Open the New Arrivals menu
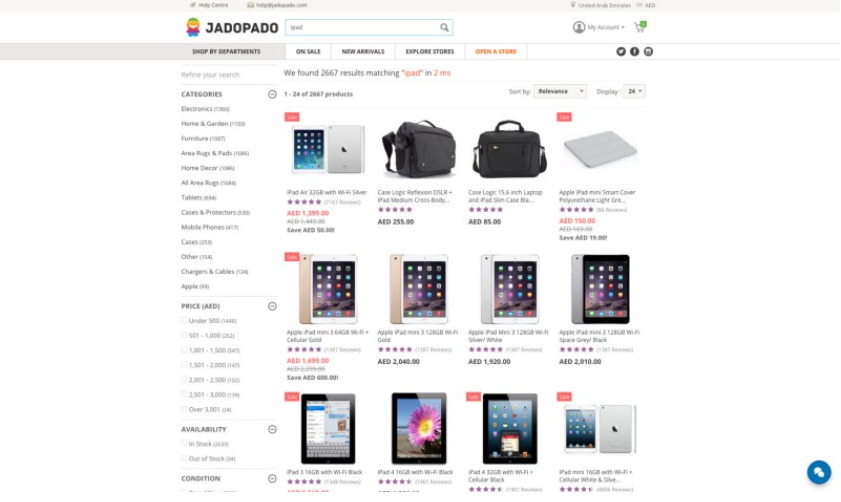841x502 pixels. (x=363, y=51)
